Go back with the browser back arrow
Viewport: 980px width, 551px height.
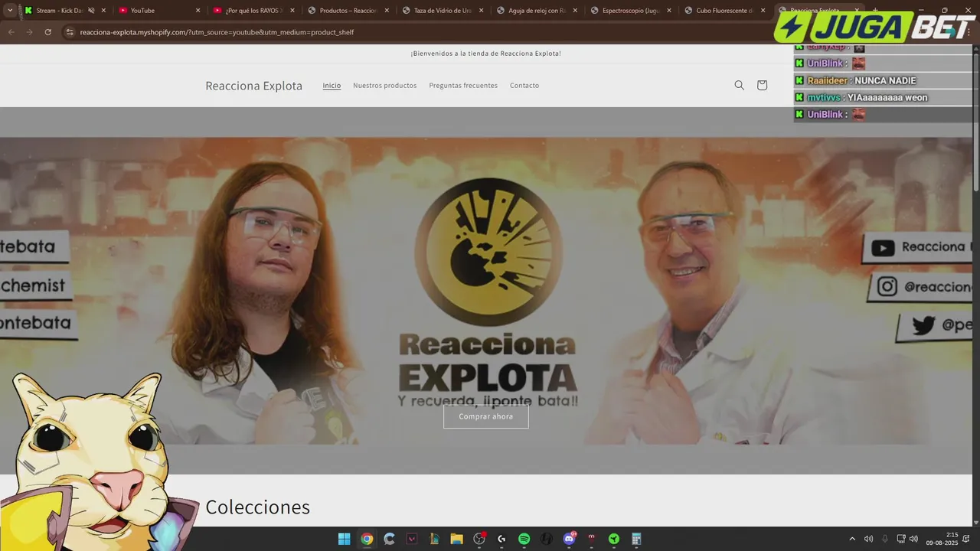pyautogui.click(x=11, y=32)
